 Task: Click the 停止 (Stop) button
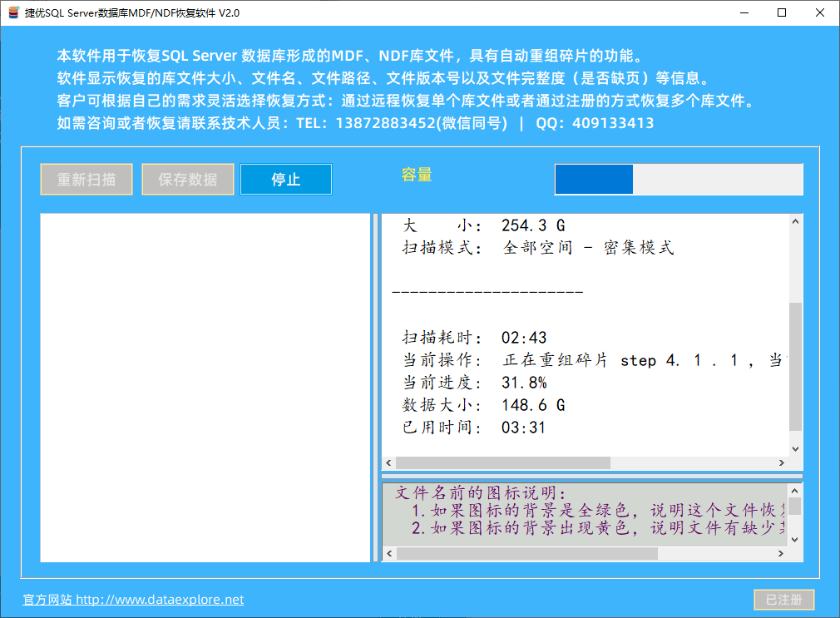(x=285, y=179)
